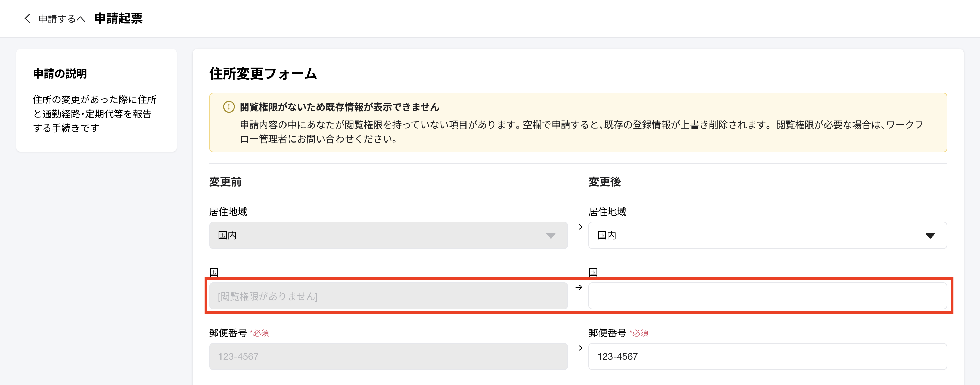Click the arrow icon between the 郵便番号 fields

coord(578,348)
